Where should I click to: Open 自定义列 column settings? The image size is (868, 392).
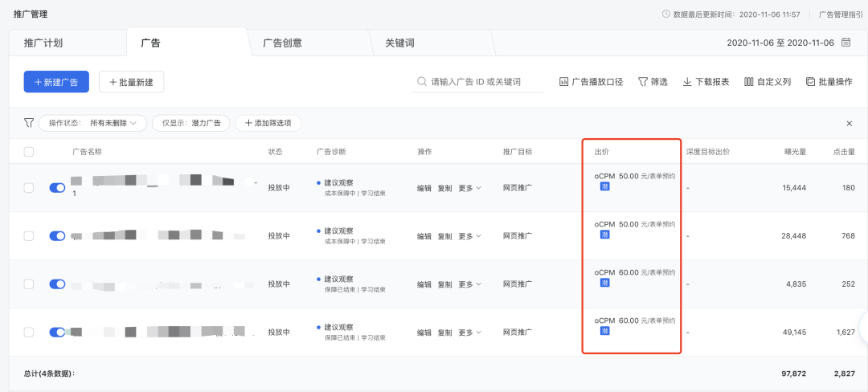click(768, 82)
